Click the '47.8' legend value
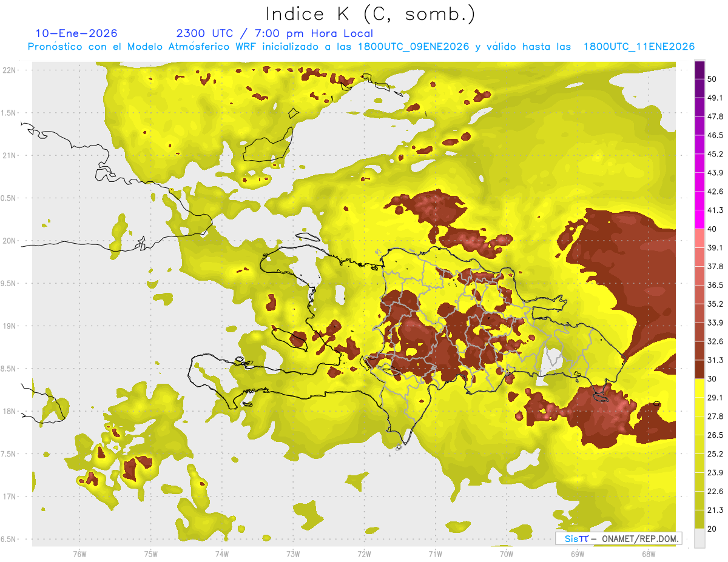This screenshot has height=562, width=728. 715,116
